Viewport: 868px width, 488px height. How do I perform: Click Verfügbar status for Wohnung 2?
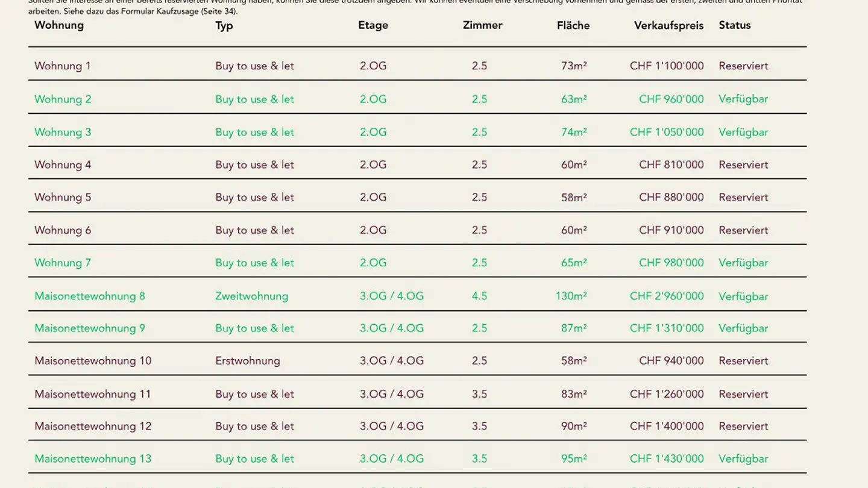[x=743, y=99]
